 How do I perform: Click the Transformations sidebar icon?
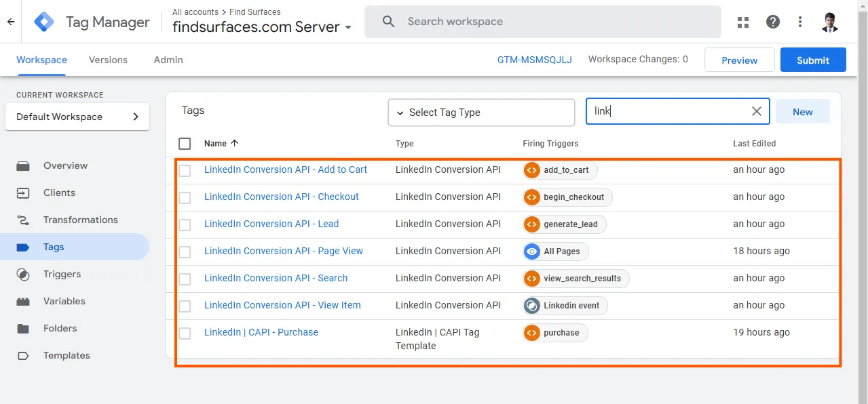coord(23,220)
